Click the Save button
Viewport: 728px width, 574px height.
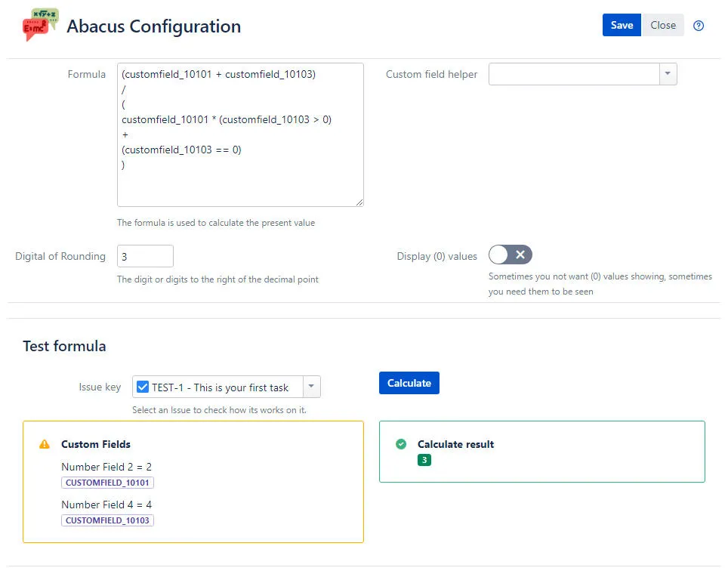click(x=622, y=25)
